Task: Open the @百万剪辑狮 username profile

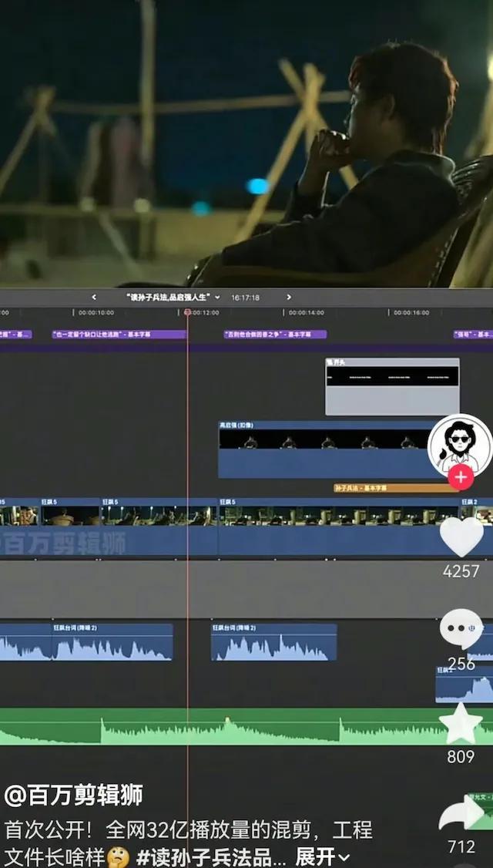Action: tap(73, 796)
